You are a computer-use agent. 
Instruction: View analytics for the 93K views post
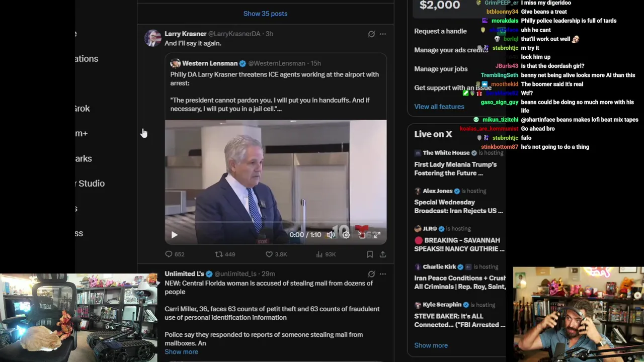319,254
